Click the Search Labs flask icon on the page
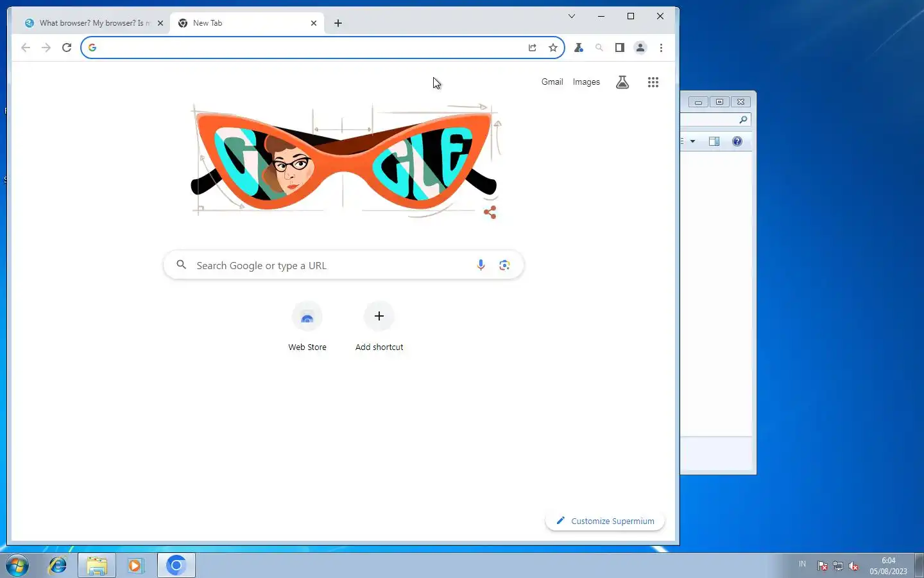 click(622, 82)
